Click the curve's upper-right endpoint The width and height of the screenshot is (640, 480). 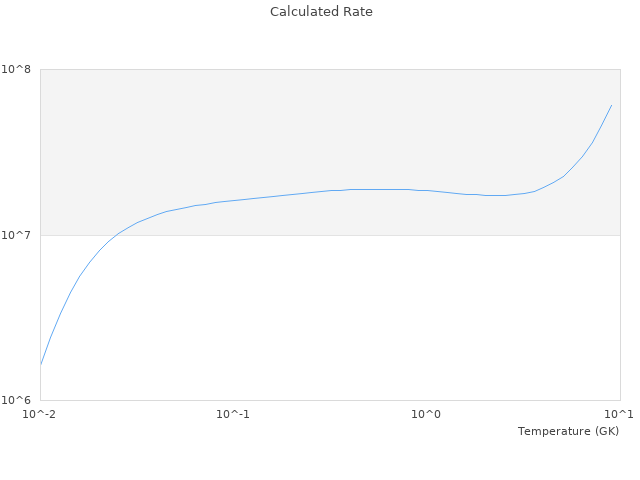point(611,105)
